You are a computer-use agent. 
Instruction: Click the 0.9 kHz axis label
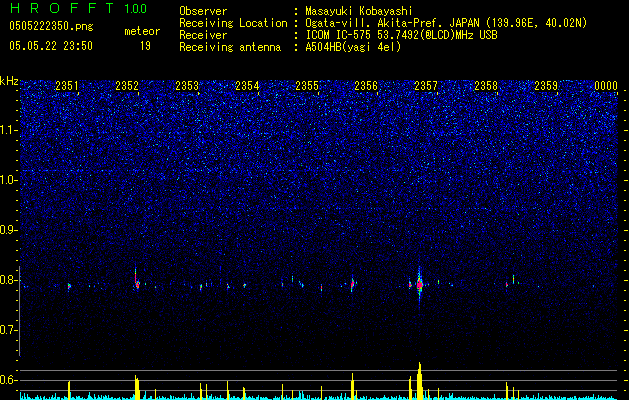pos(9,230)
